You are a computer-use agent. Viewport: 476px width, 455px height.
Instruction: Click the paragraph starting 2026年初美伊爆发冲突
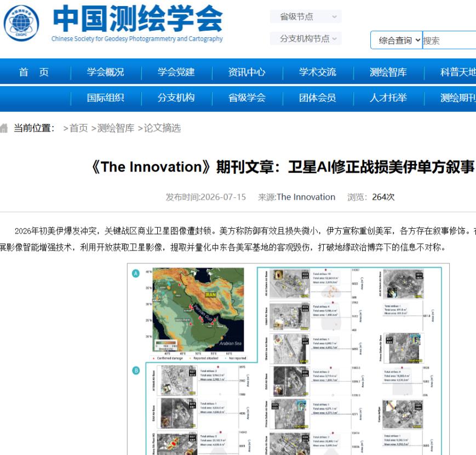(x=238, y=239)
